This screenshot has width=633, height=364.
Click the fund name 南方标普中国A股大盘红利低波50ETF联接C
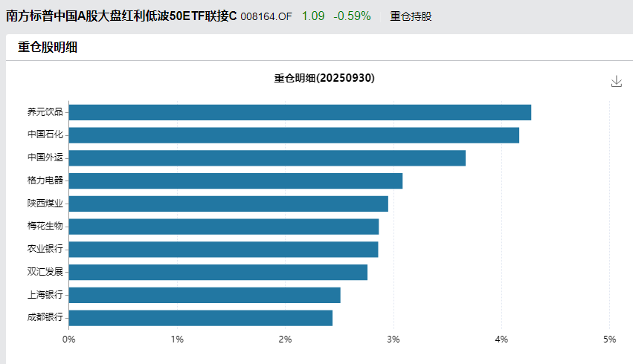click(121, 16)
